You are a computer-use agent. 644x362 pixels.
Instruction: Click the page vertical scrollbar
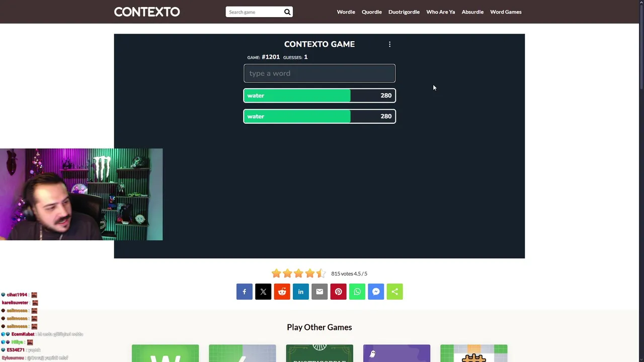pyautogui.click(x=641, y=48)
